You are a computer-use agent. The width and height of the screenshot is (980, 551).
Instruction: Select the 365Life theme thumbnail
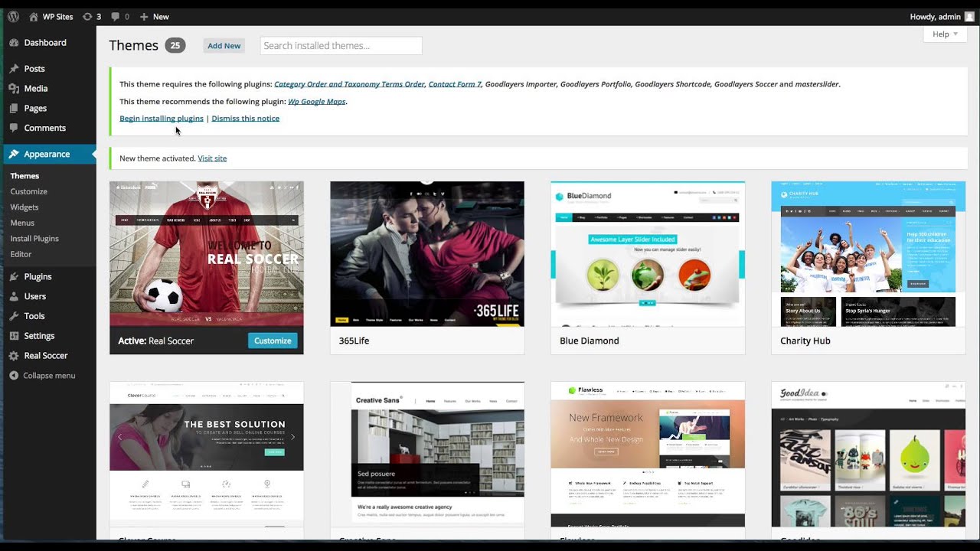click(x=427, y=254)
